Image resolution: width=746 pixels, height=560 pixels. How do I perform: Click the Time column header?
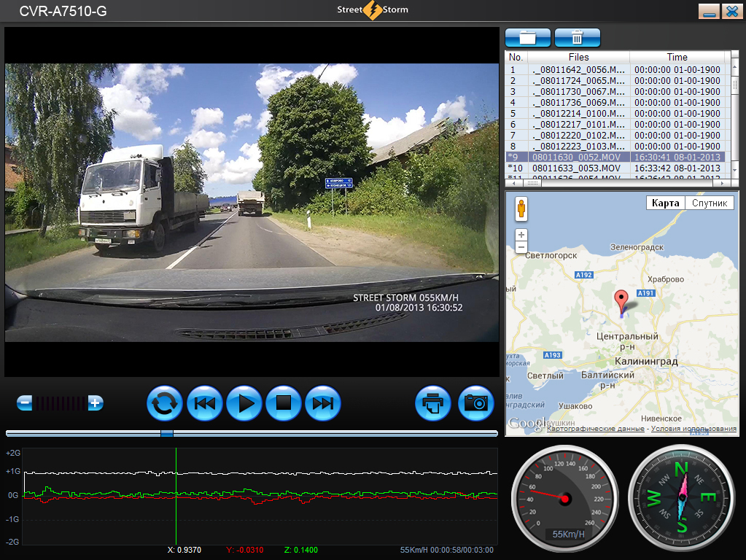677,57
